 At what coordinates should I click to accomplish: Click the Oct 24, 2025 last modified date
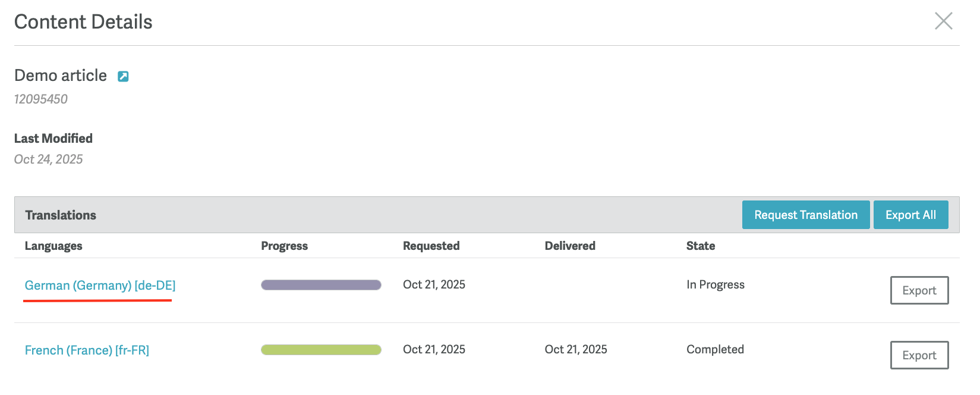click(49, 159)
